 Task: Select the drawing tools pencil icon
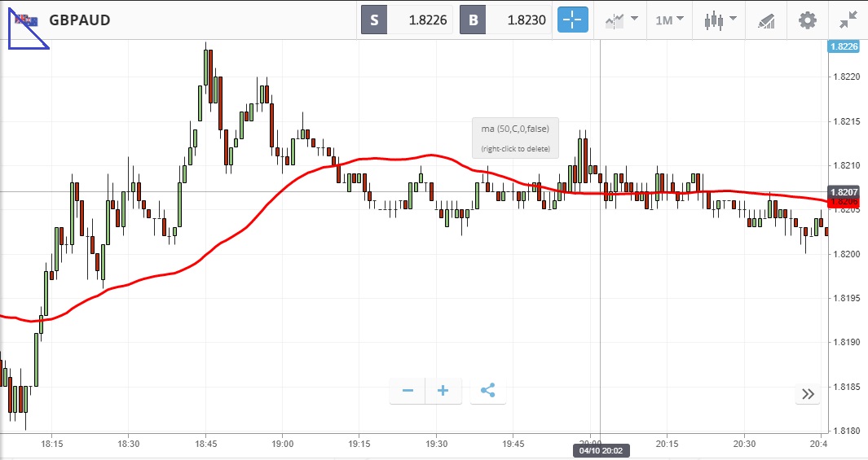(766, 21)
